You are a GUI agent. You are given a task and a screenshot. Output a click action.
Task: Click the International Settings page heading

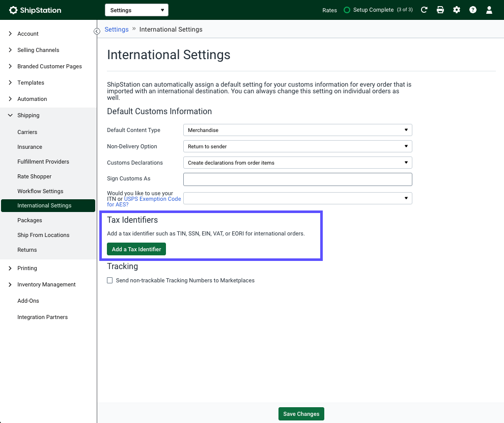tap(169, 55)
